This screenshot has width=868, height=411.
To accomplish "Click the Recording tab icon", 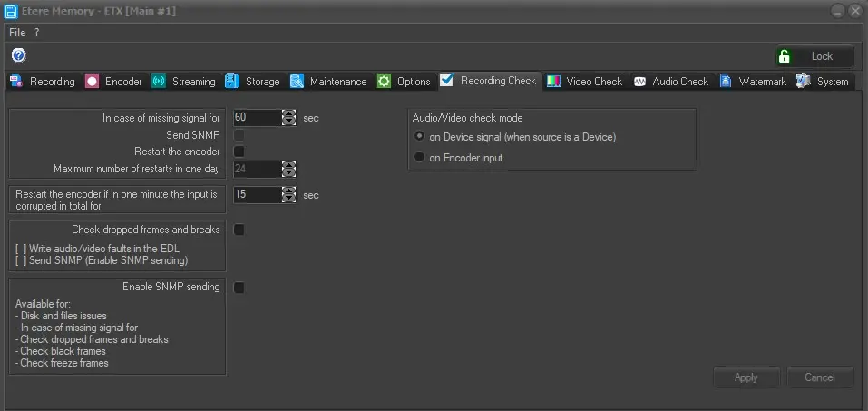I will [x=15, y=82].
